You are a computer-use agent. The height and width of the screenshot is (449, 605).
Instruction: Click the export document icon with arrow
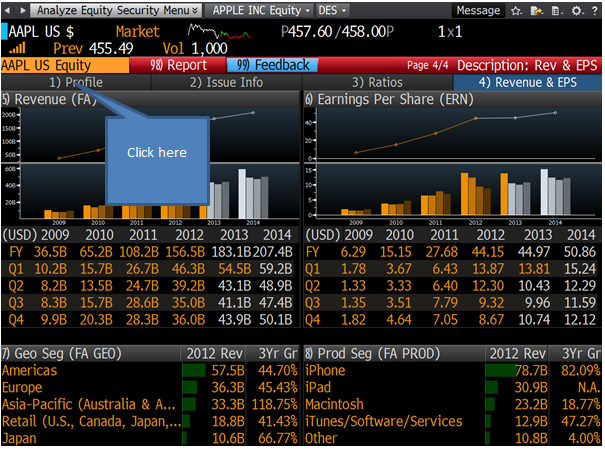coord(537,10)
